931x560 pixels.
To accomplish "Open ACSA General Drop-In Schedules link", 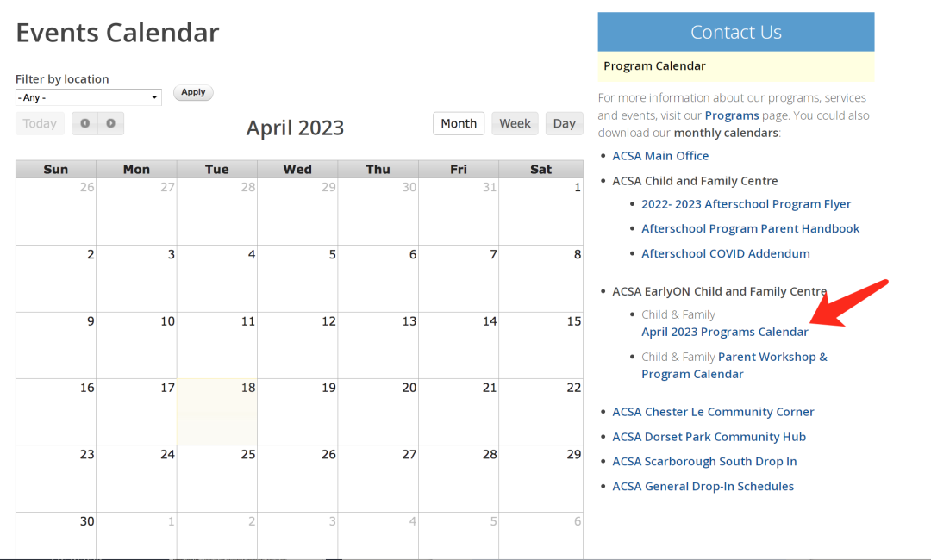I will (703, 486).
